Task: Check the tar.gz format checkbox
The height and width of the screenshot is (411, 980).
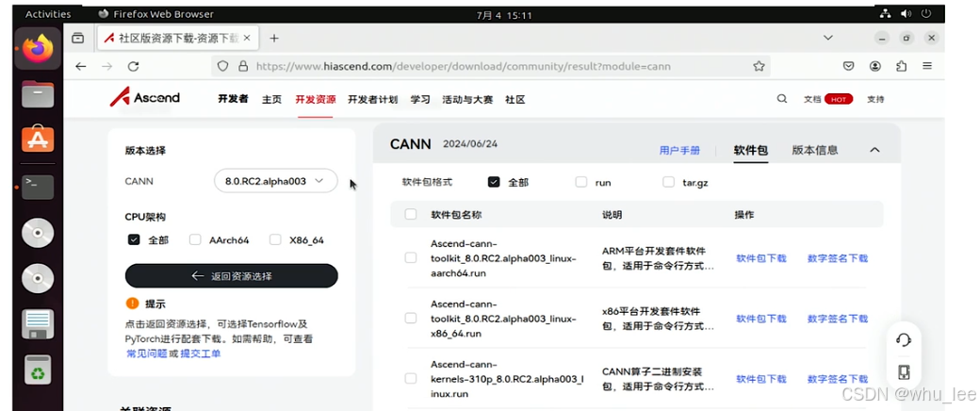Action: tap(669, 182)
